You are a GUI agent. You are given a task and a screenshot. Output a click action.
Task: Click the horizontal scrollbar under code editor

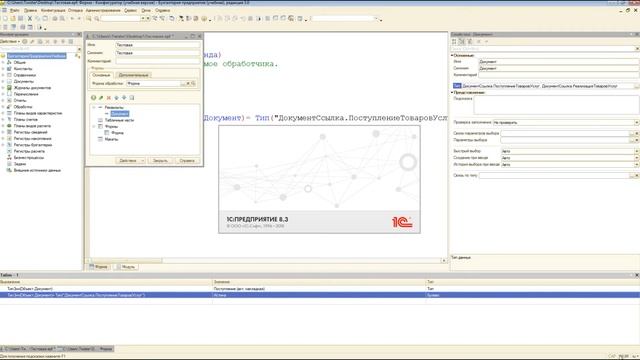click(266, 260)
